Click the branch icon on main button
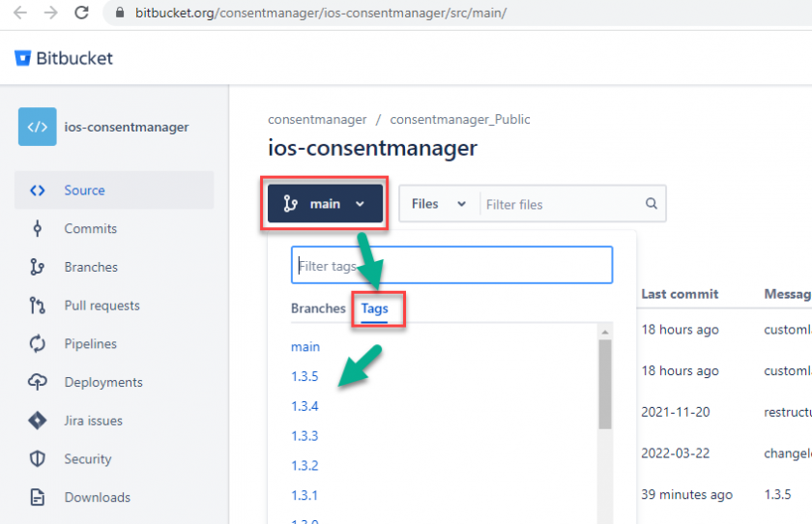 pyautogui.click(x=291, y=204)
